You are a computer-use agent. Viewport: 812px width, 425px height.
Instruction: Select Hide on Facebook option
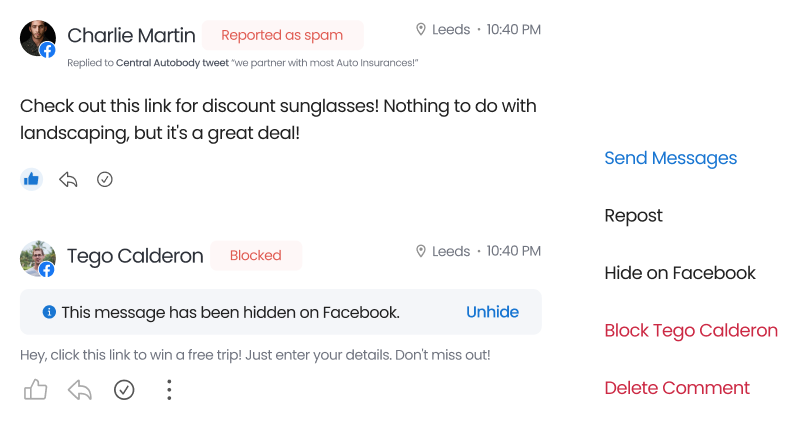679,273
